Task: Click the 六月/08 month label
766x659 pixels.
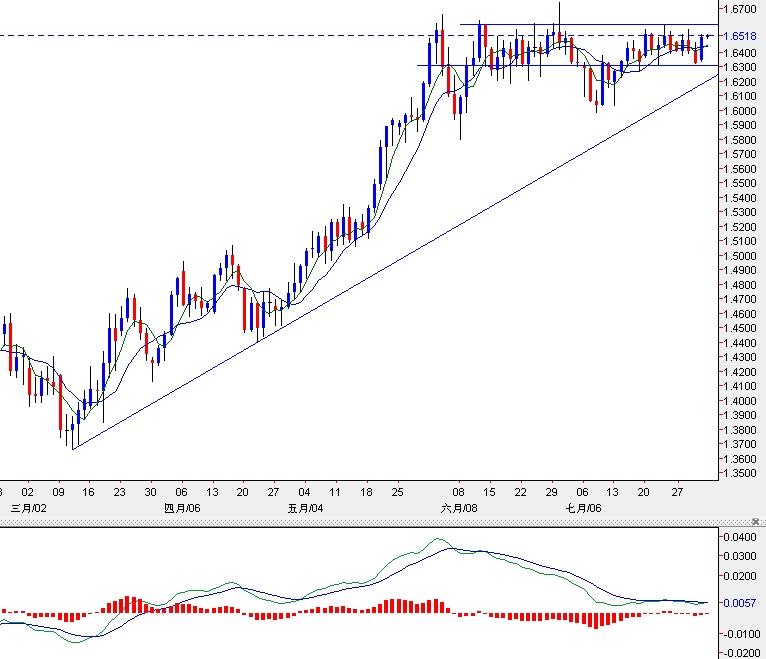Action: click(x=459, y=509)
